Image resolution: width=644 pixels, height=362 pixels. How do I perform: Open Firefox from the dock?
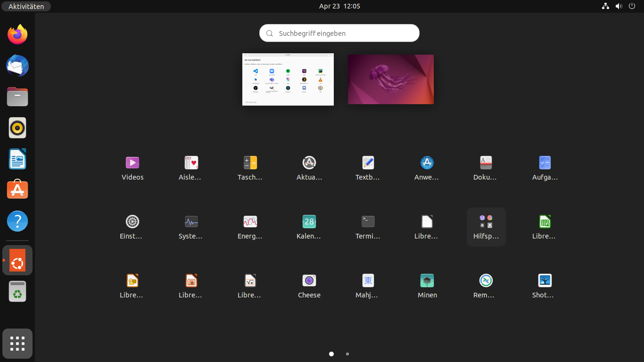tap(17, 34)
